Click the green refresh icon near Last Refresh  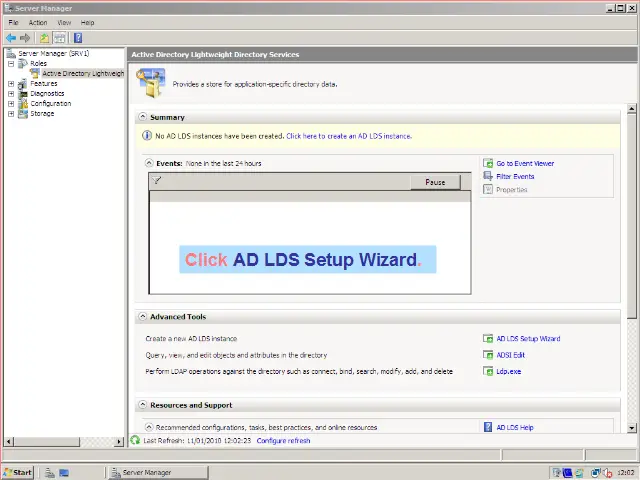pyautogui.click(x=135, y=440)
